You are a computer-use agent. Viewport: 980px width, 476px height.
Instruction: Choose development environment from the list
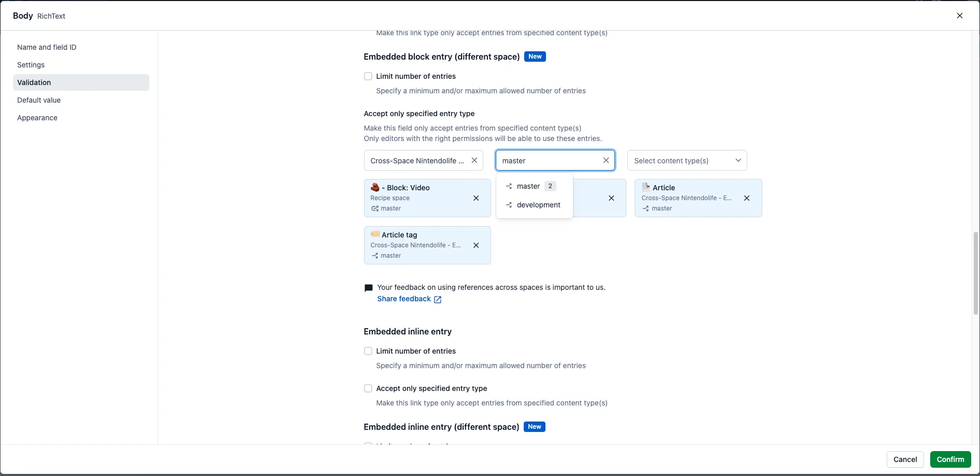click(534, 205)
